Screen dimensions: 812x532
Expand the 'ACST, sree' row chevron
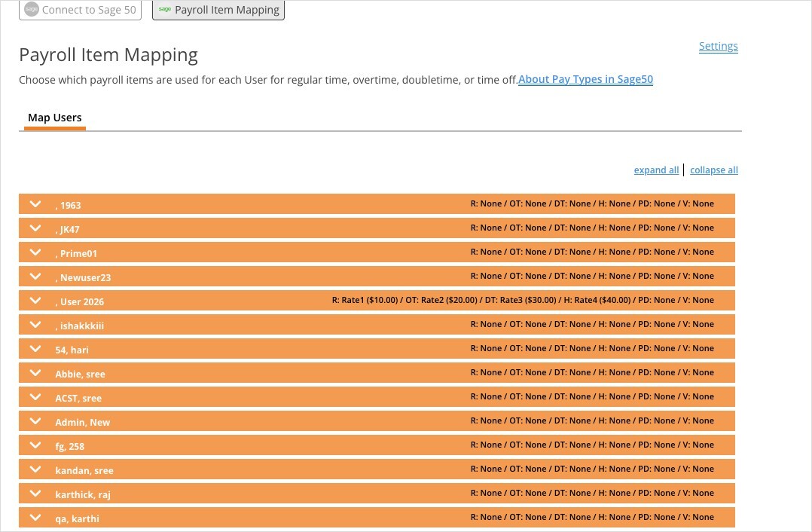click(x=35, y=397)
